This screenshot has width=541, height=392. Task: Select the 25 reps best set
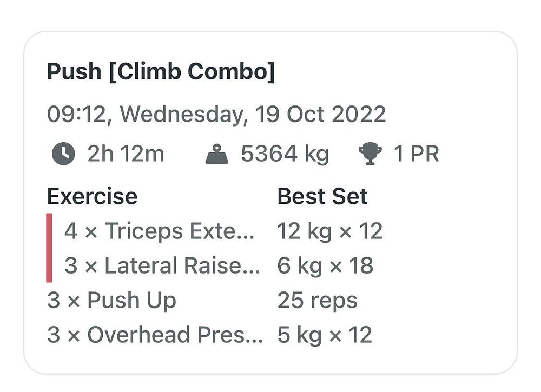[318, 301]
